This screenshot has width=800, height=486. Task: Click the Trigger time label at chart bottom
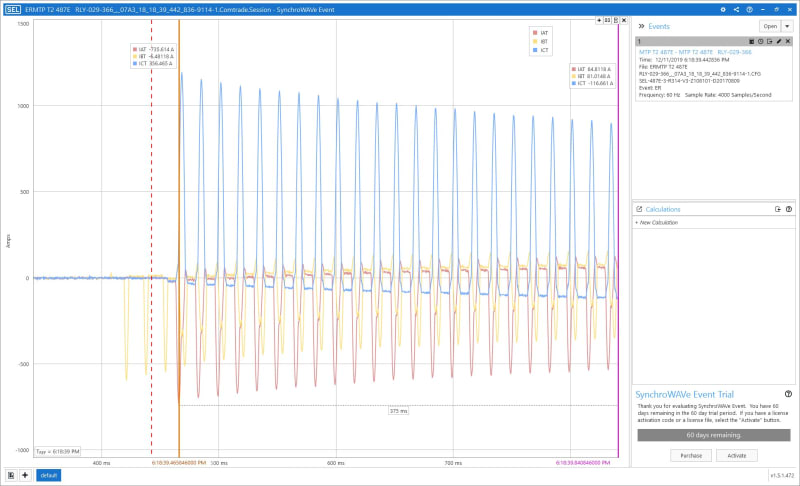[57, 451]
